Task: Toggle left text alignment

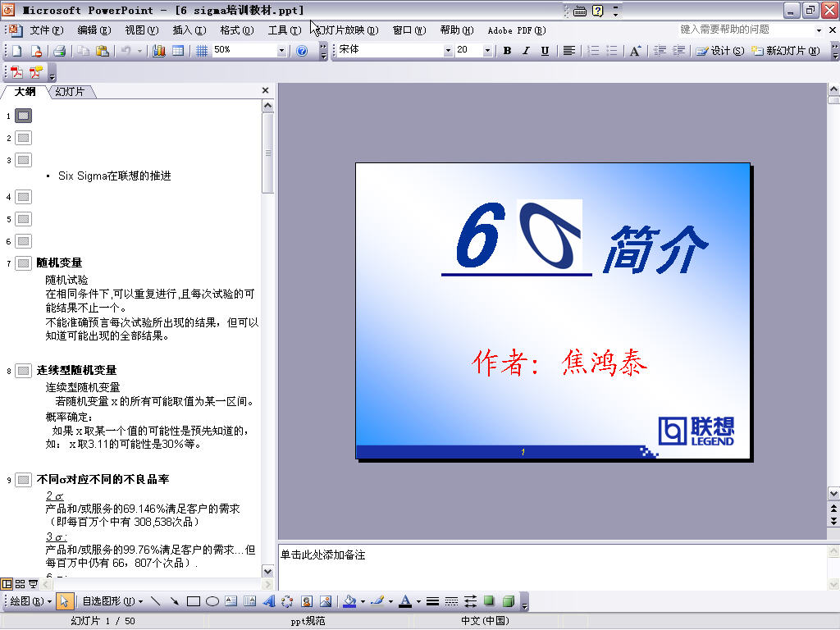Action: click(x=569, y=51)
